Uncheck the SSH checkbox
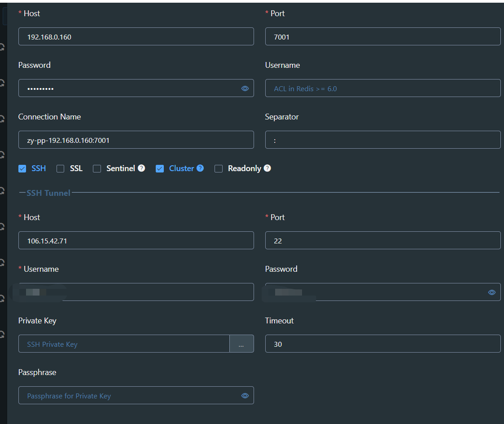 coord(22,168)
